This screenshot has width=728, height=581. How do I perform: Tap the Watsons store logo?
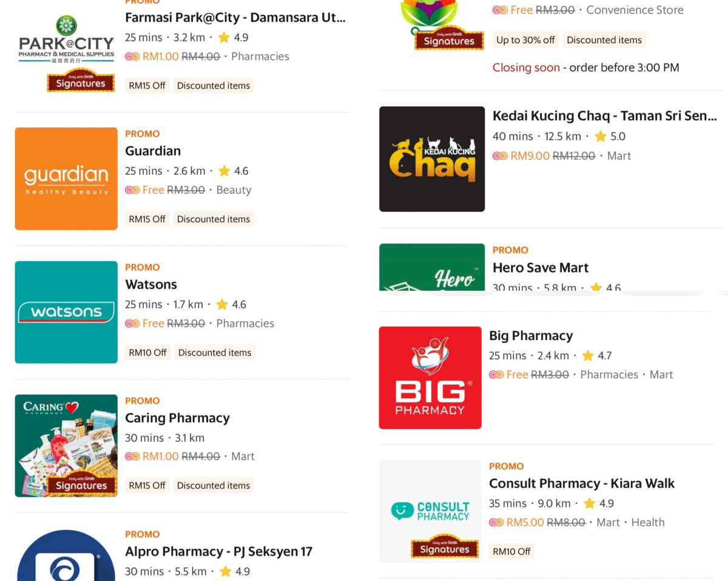click(x=66, y=312)
